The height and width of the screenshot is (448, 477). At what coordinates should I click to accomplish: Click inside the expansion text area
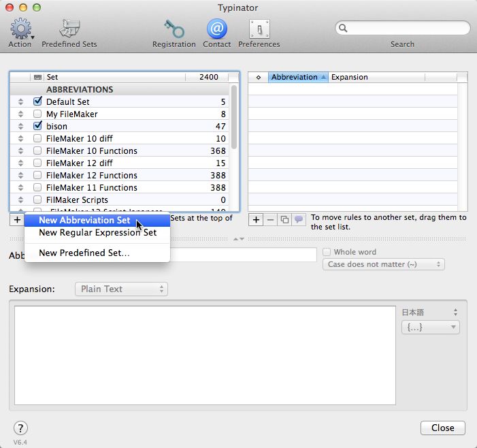click(205, 355)
